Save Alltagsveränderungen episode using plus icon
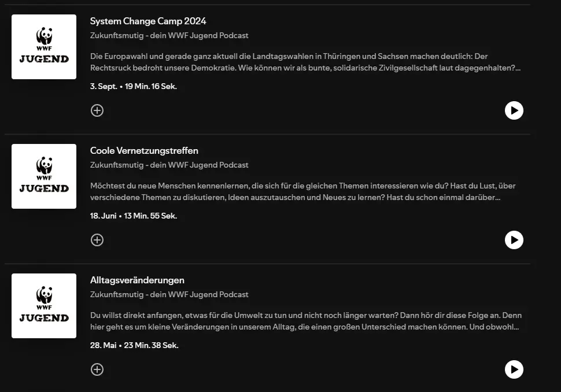The height and width of the screenshot is (392, 561). pyautogui.click(x=97, y=369)
